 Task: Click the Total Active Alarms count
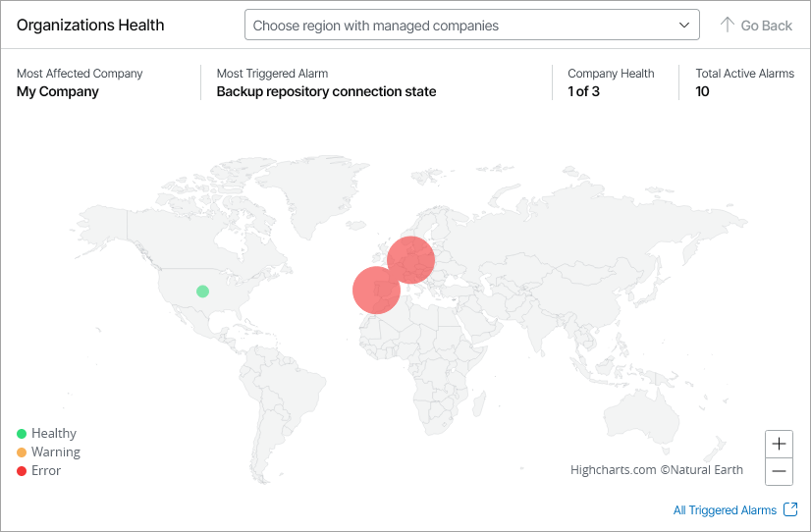(703, 92)
